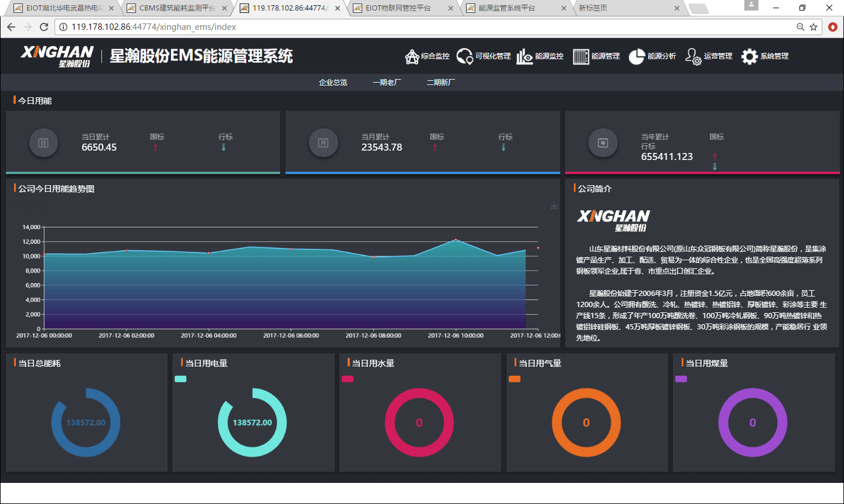
Task: Open the 综合监控 navigation icon
Action: point(412,56)
